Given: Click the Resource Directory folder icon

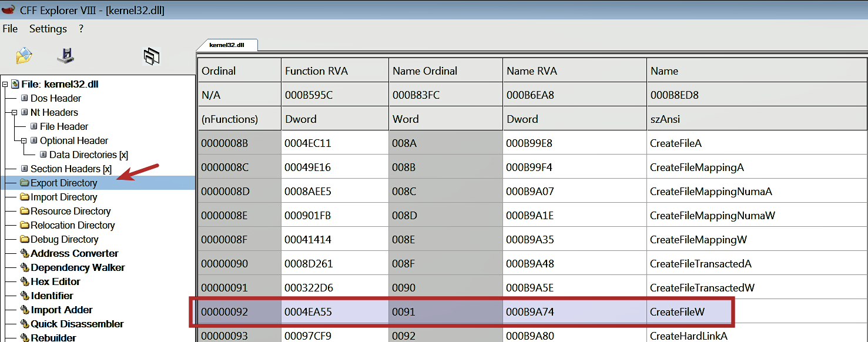Looking at the screenshot, I should (x=25, y=211).
